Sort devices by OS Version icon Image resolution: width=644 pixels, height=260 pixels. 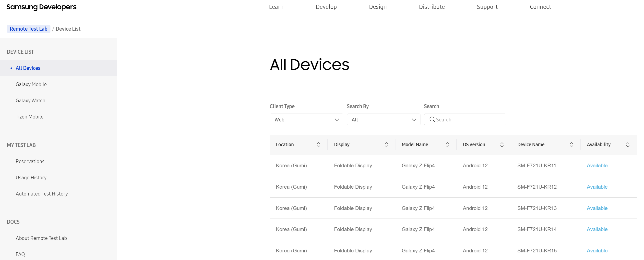pyautogui.click(x=501, y=144)
